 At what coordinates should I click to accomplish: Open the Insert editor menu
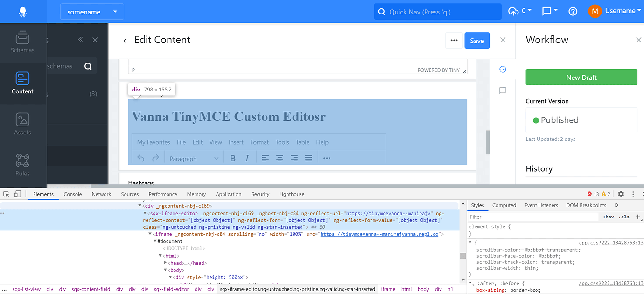236,142
